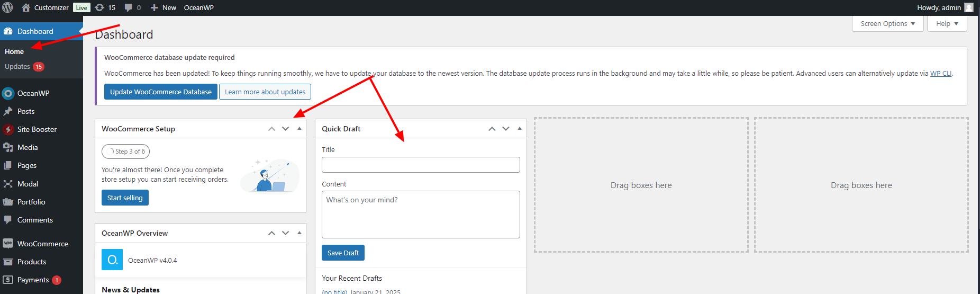Click the Payments dollar icon

[x=8, y=280]
